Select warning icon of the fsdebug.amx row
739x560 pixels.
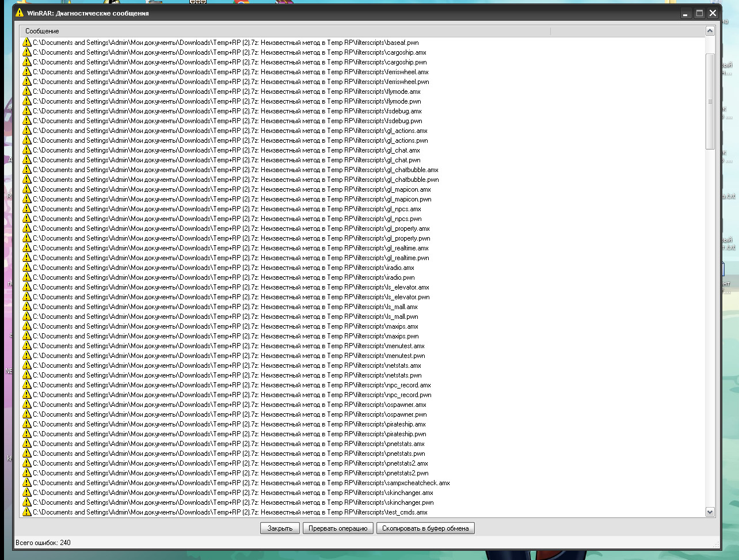pos(27,111)
